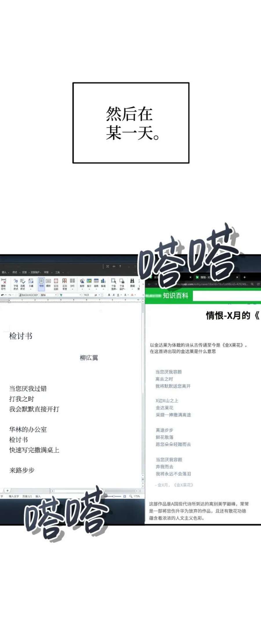Toggle landscape page orientation

(x=48, y=281)
